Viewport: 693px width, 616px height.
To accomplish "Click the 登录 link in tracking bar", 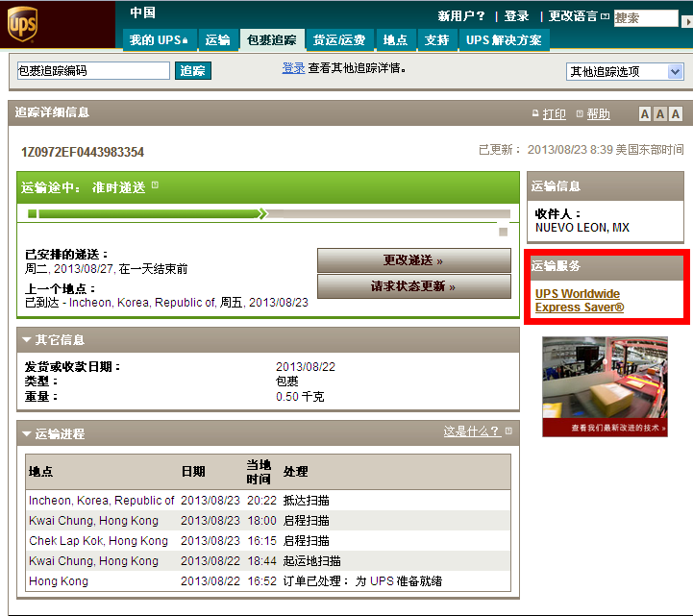I will pos(293,68).
